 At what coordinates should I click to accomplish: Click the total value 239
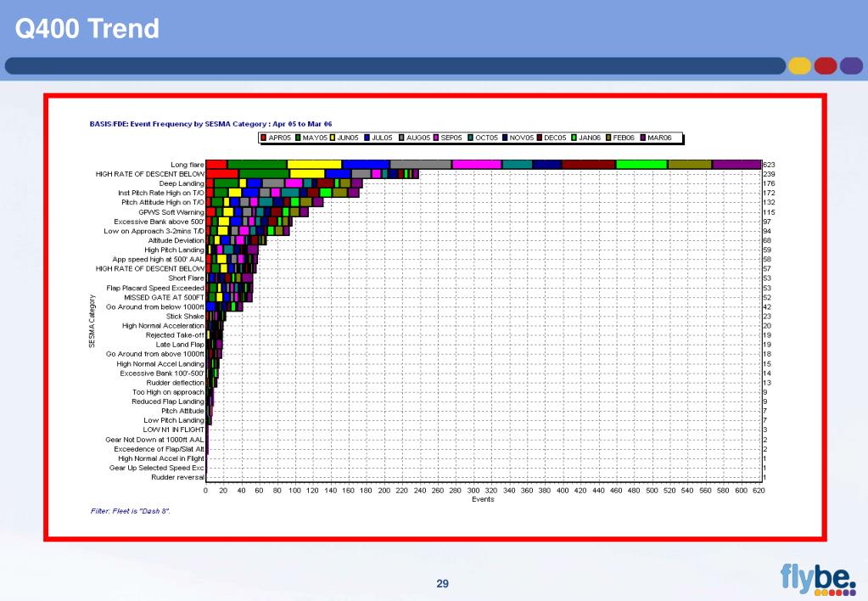(769, 174)
